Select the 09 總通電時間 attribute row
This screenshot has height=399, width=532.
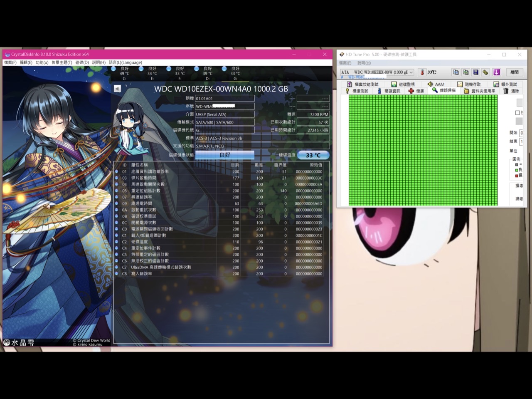click(x=222, y=203)
